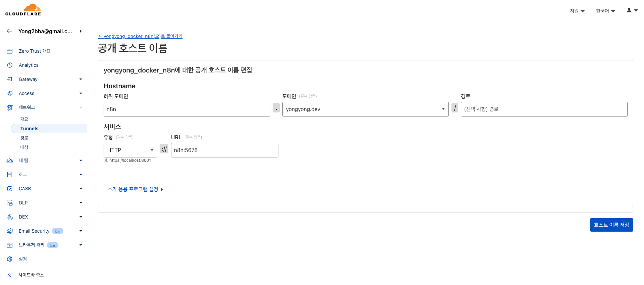
Task: Click 사이드바 축소 label
Action: [31, 275]
